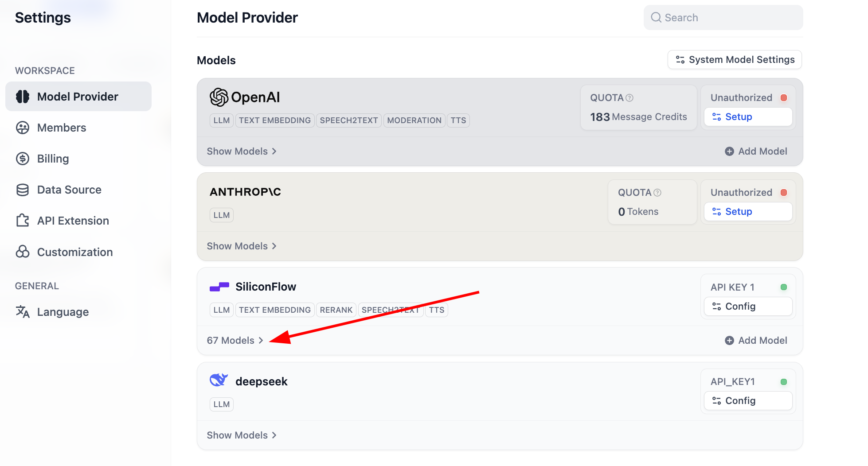Open the Customization settings

(75, 252)
